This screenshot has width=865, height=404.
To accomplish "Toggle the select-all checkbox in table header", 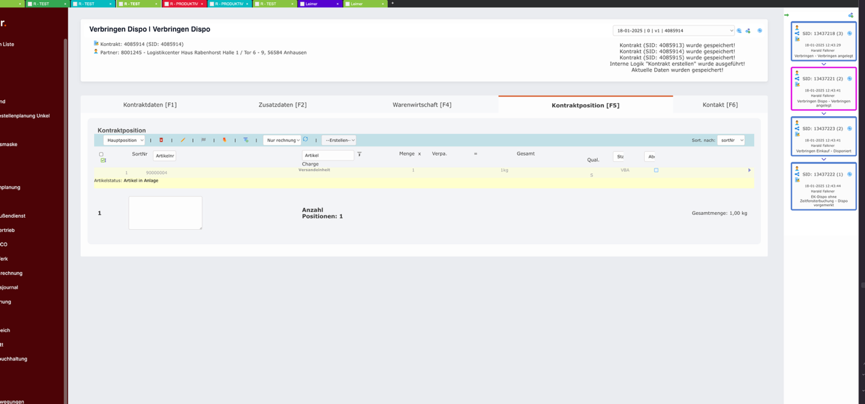I will (101, 155).
